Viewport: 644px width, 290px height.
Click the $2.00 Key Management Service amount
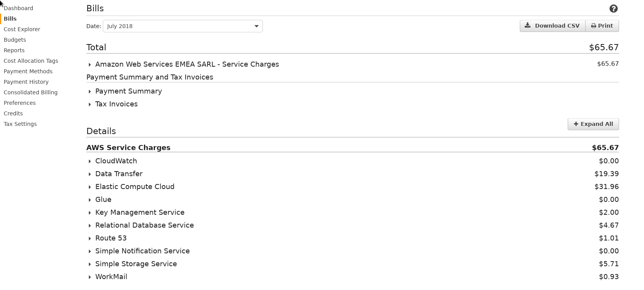609,212
